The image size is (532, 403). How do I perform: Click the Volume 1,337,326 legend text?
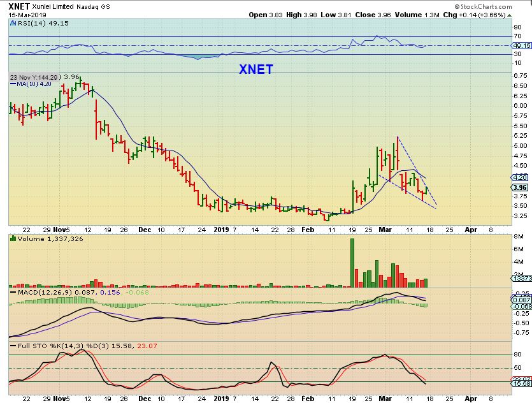[x=50, y=238]
